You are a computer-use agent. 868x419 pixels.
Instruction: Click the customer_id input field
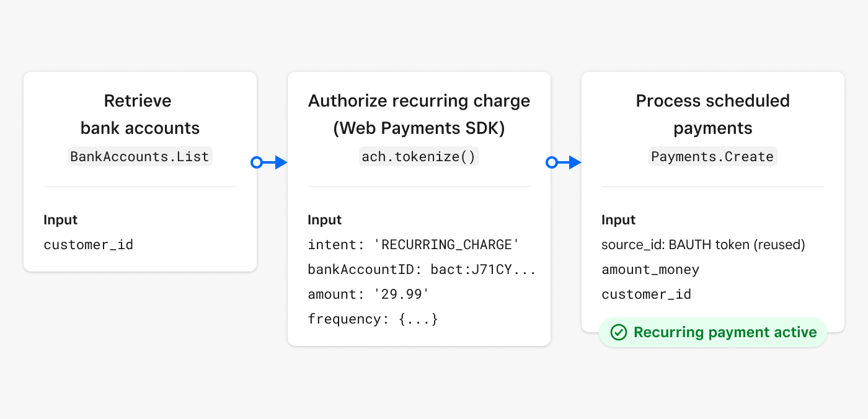88,244
